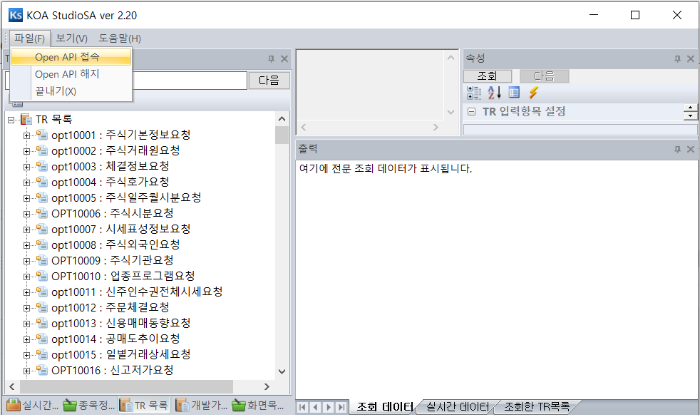The width and height of the screenshot is (700, 415).
Task: Select opt10015 : 일별거래상세요청
Action: [x=121, y=355]
